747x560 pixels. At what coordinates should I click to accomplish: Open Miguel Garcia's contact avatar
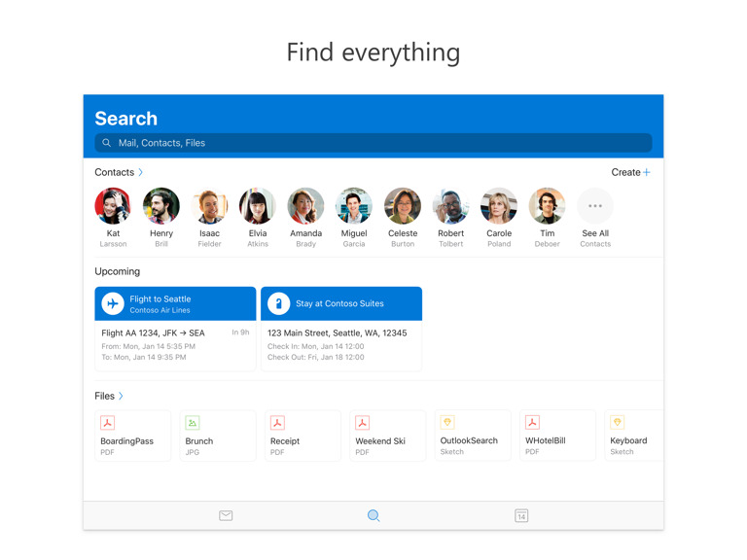[354, 206]
